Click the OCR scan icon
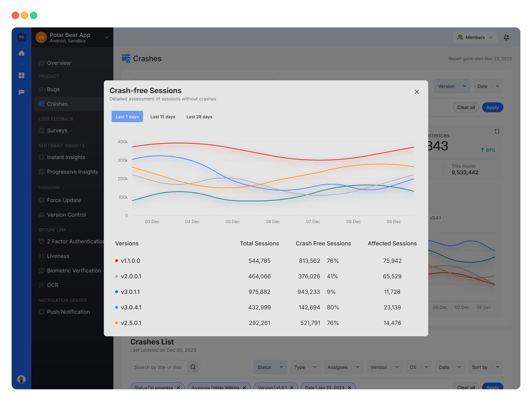The width and height of the screenshot is (532, 401). [41, 285]
